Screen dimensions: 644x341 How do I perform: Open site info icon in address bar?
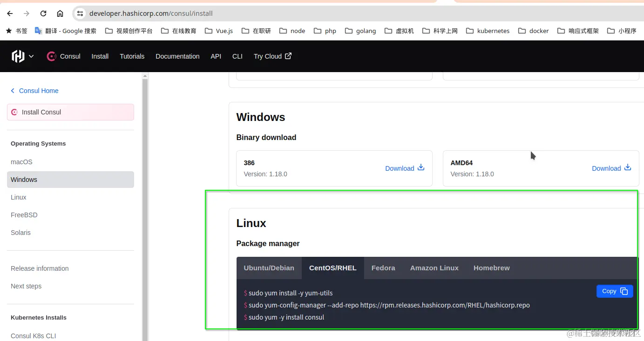80,13
